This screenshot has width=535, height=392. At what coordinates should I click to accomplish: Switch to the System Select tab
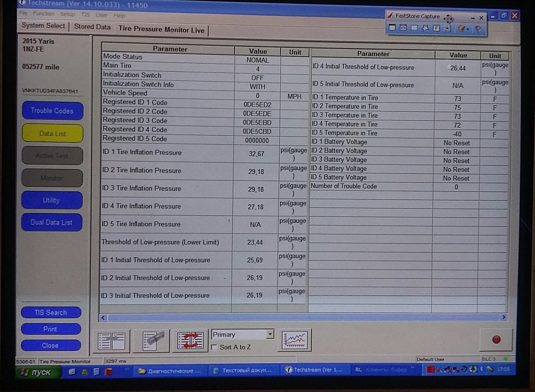coord(43,26)
